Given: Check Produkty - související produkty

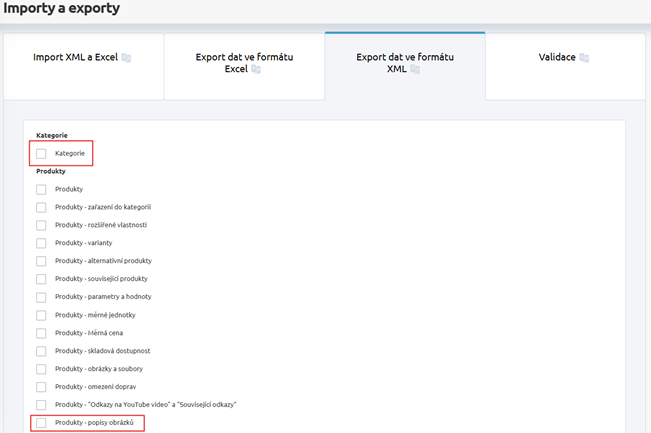Looking at the screenshot, I should (x=41, y=279).
